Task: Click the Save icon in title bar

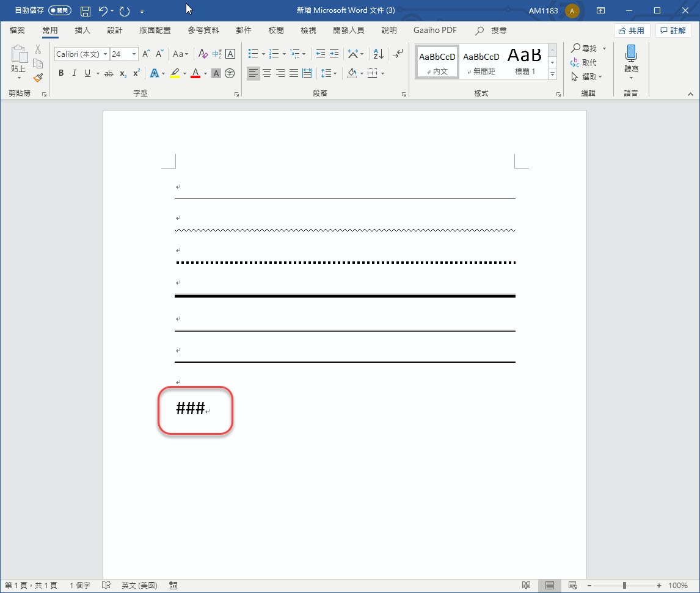Action: pos(86,11)
